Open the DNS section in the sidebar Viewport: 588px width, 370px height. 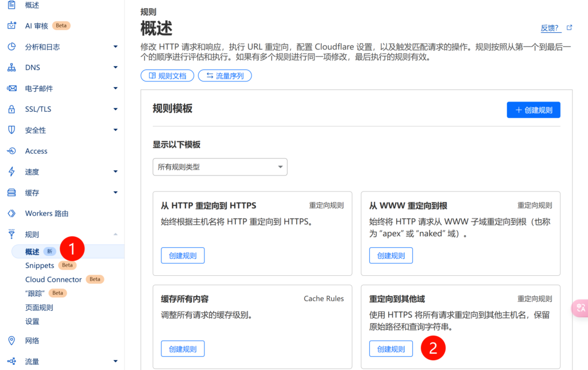click(13, 67)
